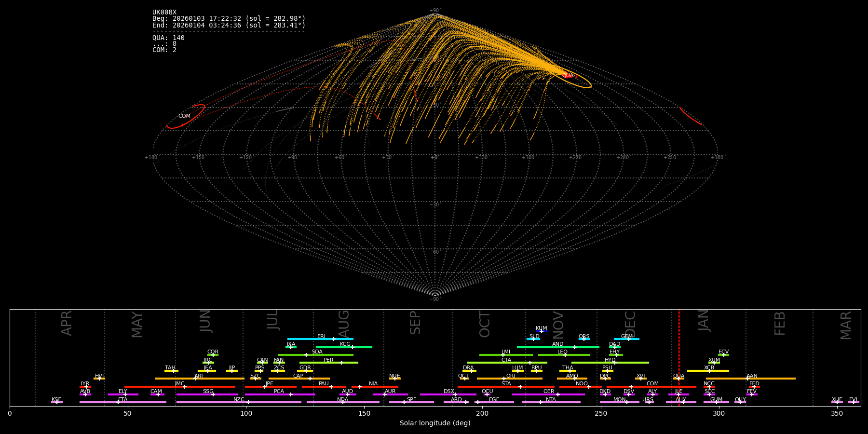The width and height of the screenshot is (868, 434).
Task: Select the green AND shower bar
Action: click(x=545, y=347)
